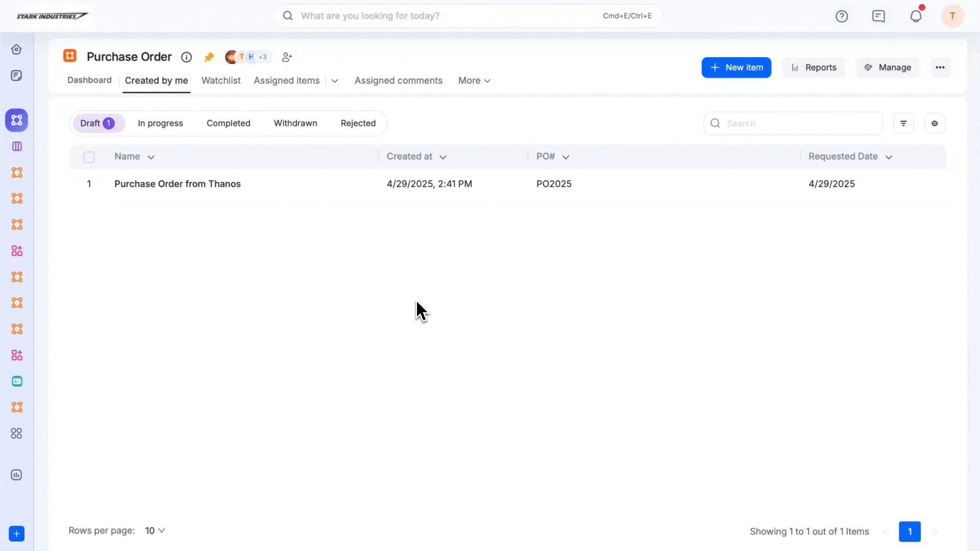Open the Assigned items dropdown arrow
This screenshot has width=980, height=551.
pos(335,81)
